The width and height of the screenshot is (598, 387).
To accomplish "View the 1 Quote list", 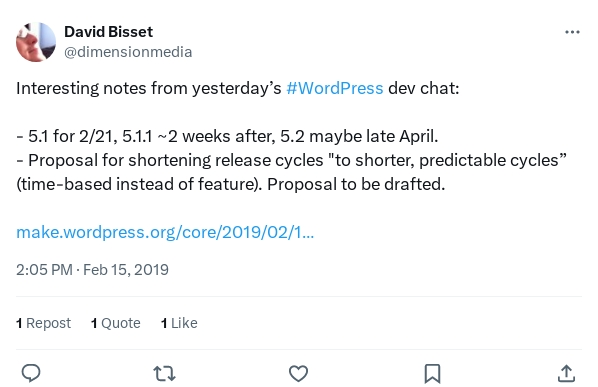I will [116, 323].
